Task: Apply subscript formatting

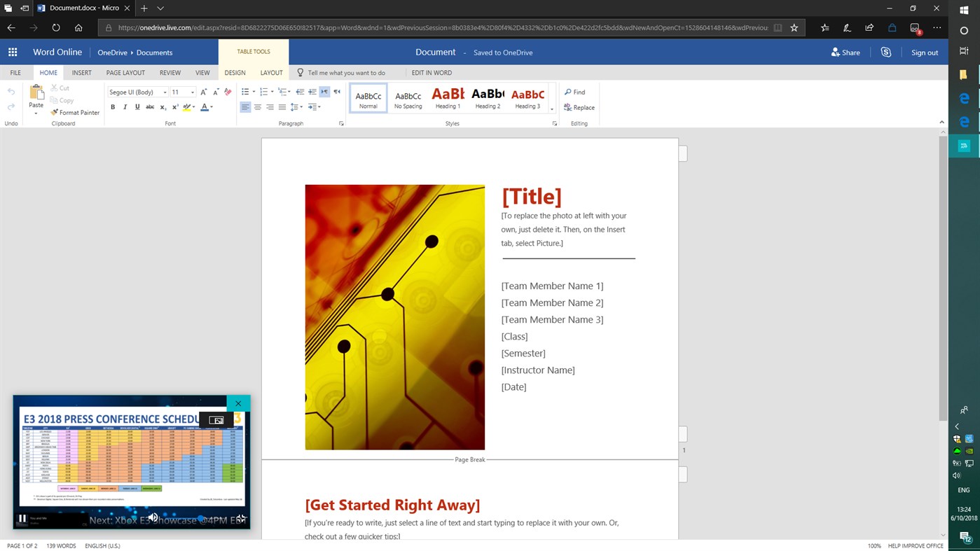Action: pyautogui.click(x=162, y=106)
